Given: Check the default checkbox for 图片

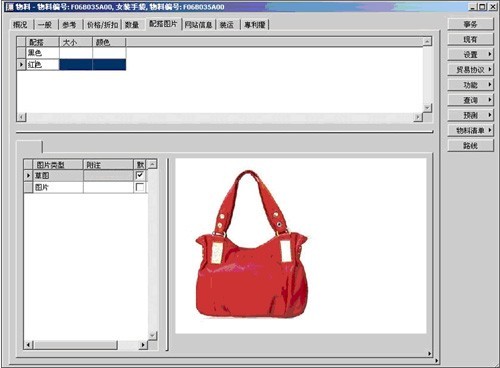Looking at the screenshot, I should coord(140,187).
